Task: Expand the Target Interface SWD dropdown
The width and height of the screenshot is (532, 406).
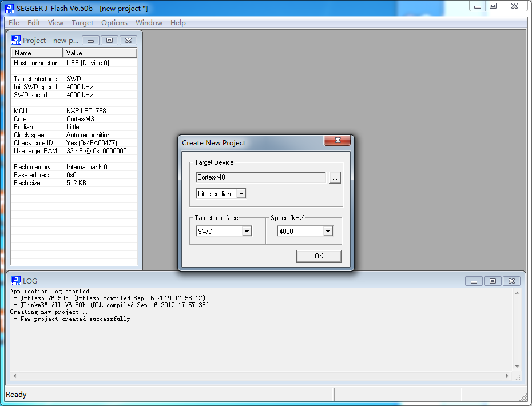Action: click(x=247, y=232)
